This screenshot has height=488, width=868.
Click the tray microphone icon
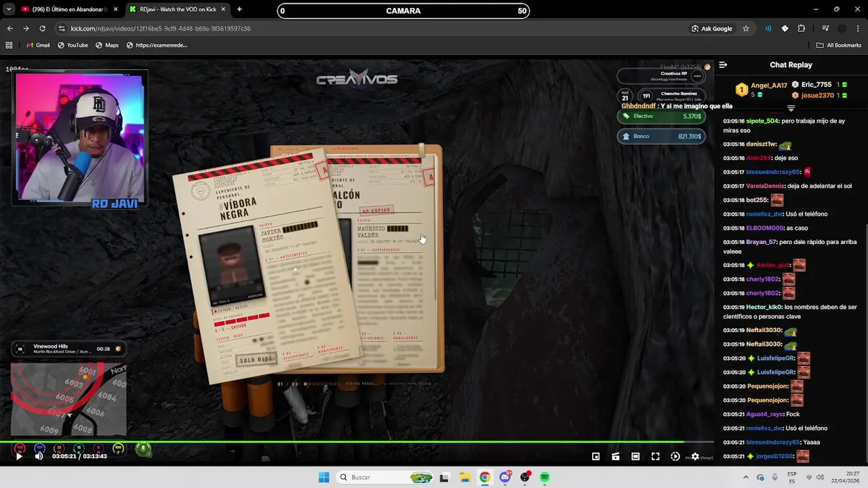click(x=774, y=477)
